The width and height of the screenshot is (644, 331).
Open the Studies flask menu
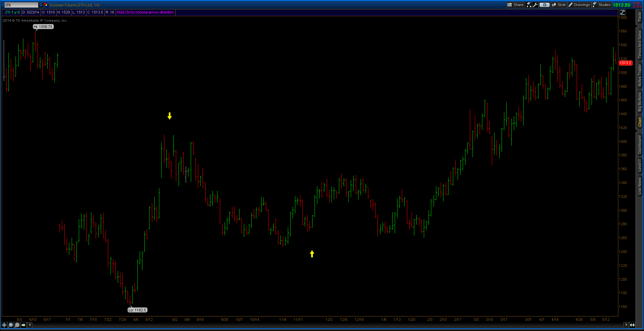click(x=602, y=5)
